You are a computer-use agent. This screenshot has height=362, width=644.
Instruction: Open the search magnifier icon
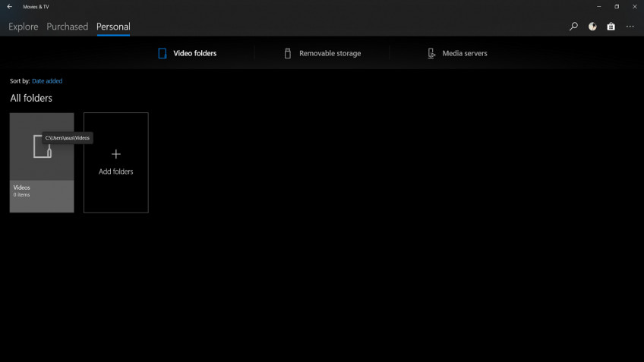click(573, 27)
